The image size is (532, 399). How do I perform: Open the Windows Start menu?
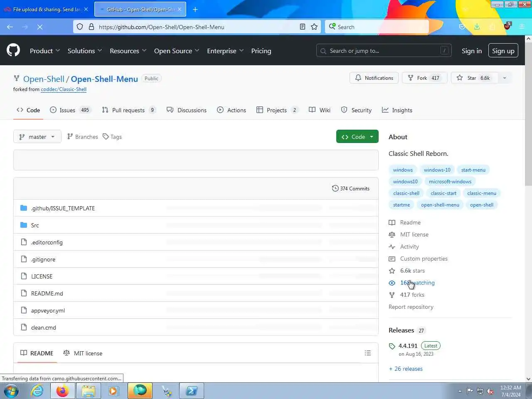click(x=11, y=391)
